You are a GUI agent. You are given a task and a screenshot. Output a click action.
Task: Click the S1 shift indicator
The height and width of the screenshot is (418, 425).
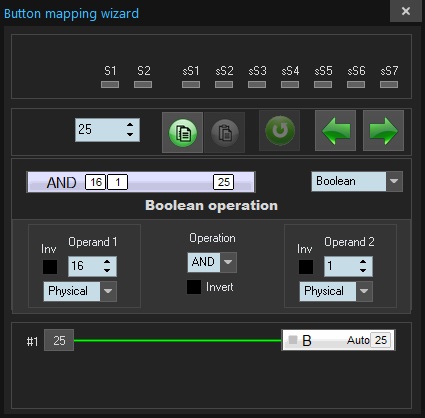(110, 85)
